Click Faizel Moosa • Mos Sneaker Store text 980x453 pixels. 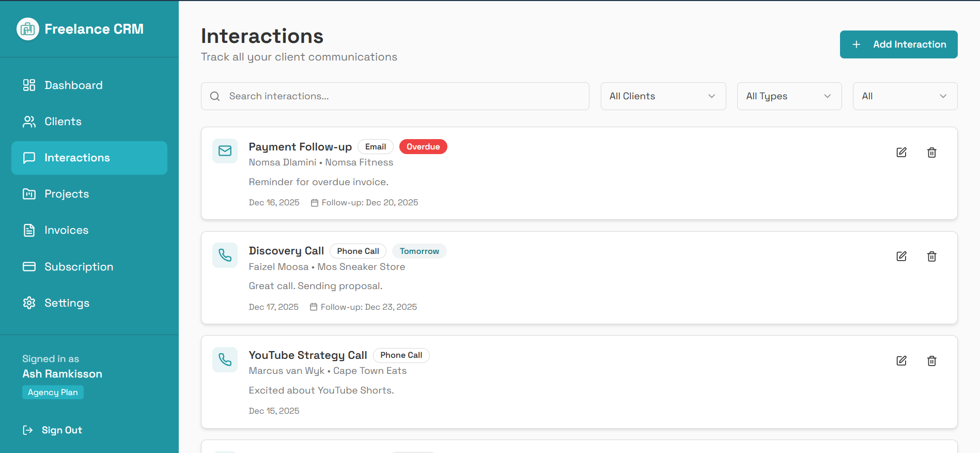tap(327, 267)
